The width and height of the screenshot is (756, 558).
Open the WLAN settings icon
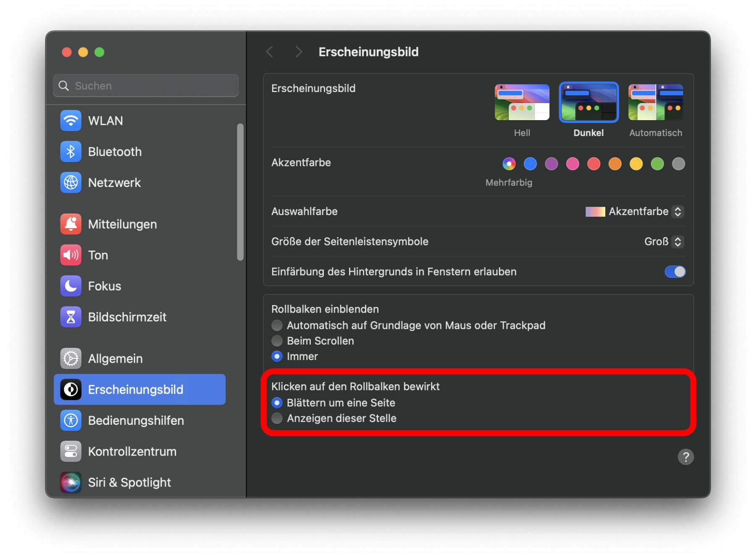point(71,121)
